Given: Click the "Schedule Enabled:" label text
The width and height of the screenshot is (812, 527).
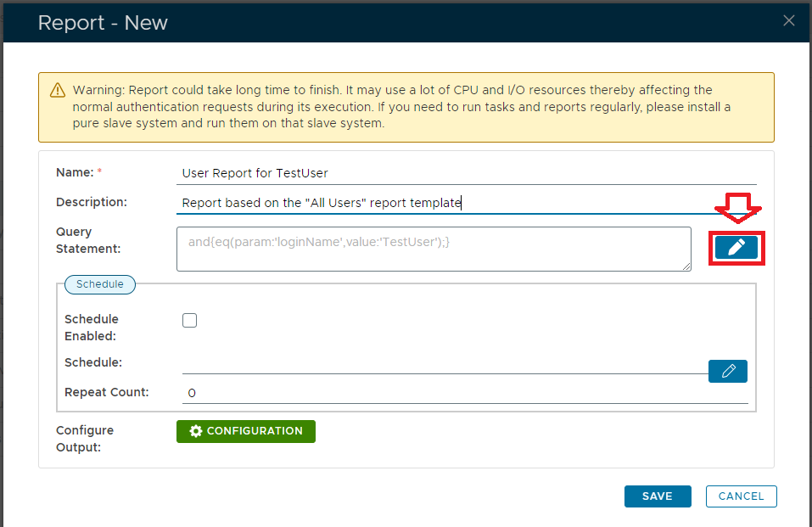Looking at the screenshot, I should coord(92,328).
